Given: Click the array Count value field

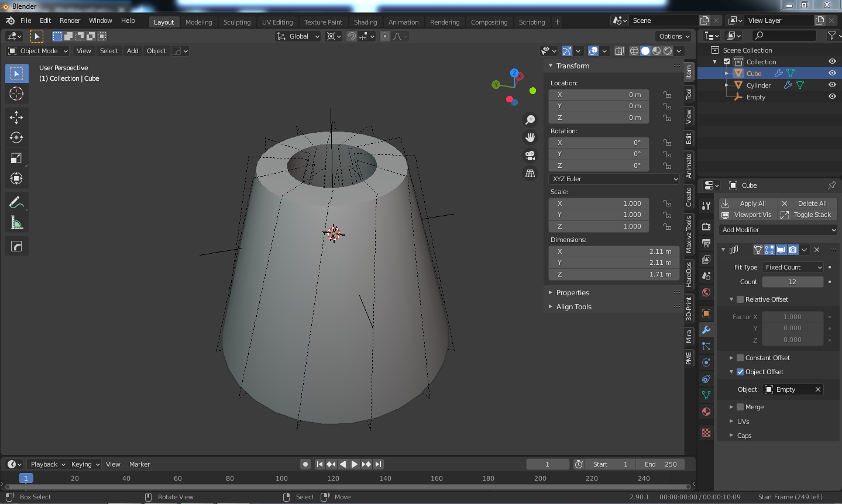Looking at the screenshot, I should 793,282.
